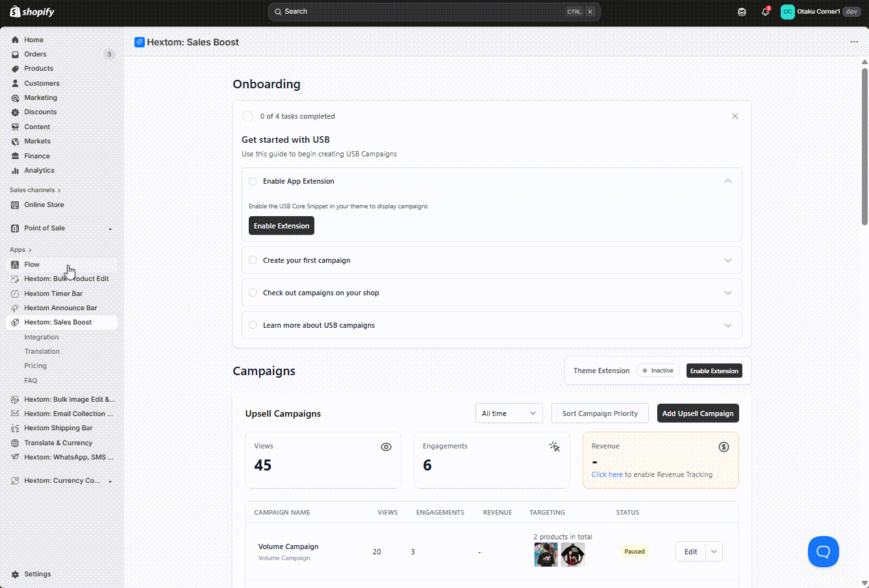The height and width of the screenshot is (588, 869).
Task: Focus the Search input field
Action: pos(434,12)
